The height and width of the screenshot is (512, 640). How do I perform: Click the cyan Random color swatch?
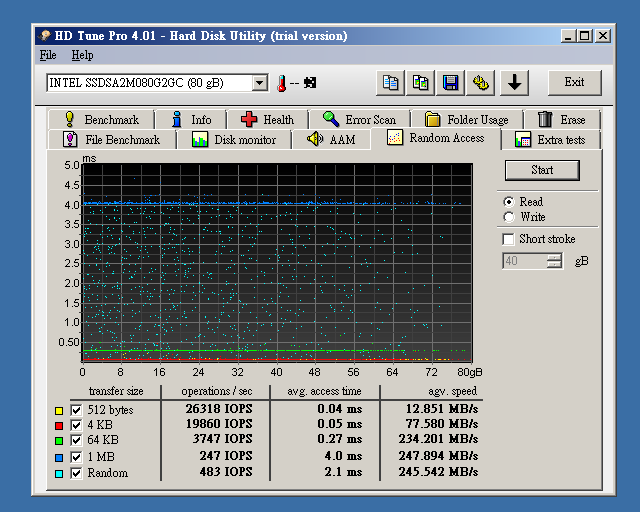[59, 474]
